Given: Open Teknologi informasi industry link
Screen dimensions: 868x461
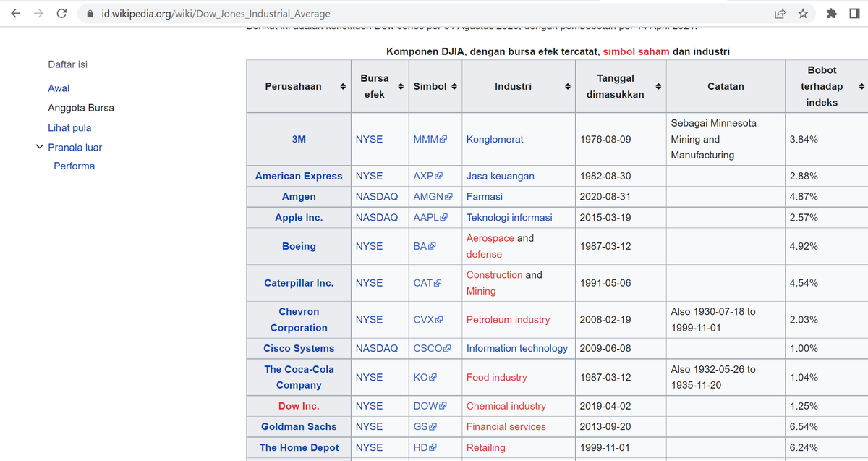Looking at the screenshot, I should (509, 218).
